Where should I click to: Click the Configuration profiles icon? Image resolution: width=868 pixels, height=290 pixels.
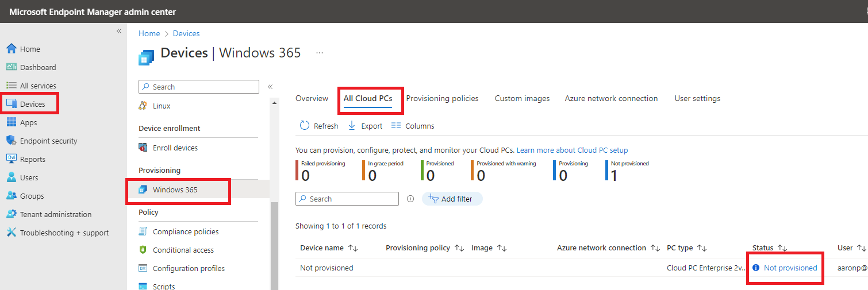(x=143, y=268)
